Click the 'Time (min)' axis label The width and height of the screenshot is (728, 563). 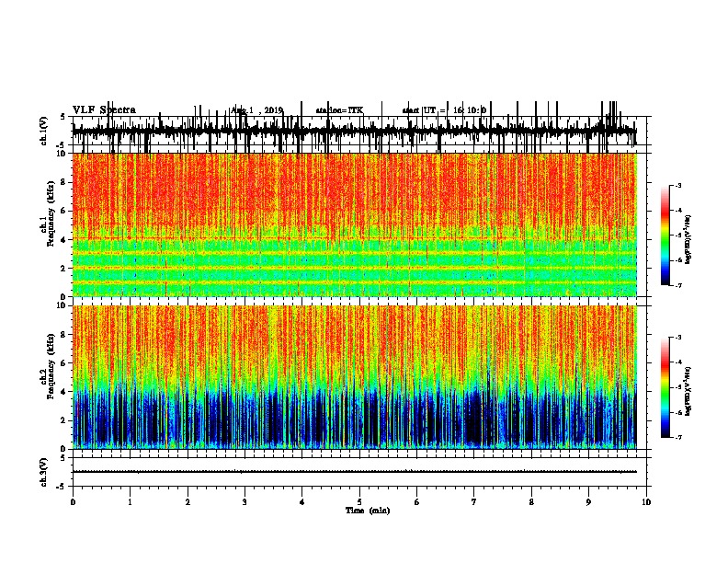[368, 511]
